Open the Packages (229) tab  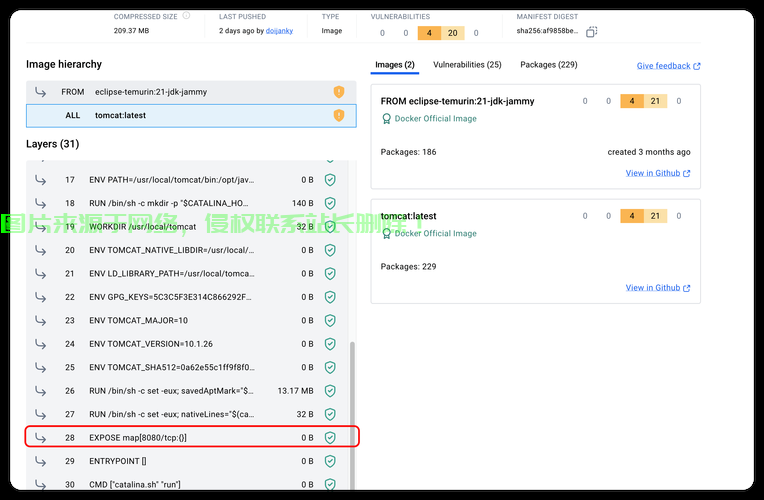point(549,65)
